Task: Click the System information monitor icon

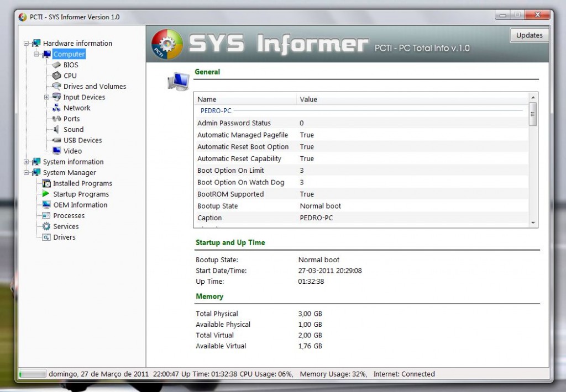Action: tap(36, 162)
